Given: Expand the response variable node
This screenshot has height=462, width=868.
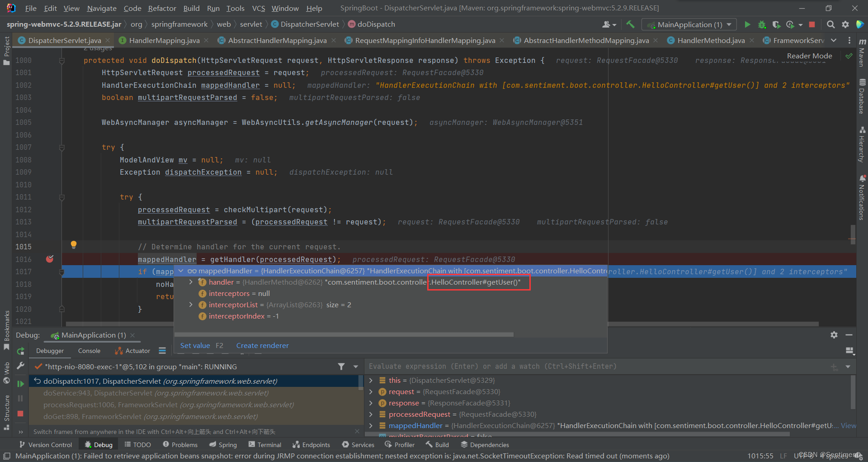Looking at the screenshot, I should click(x=371, y=403).
